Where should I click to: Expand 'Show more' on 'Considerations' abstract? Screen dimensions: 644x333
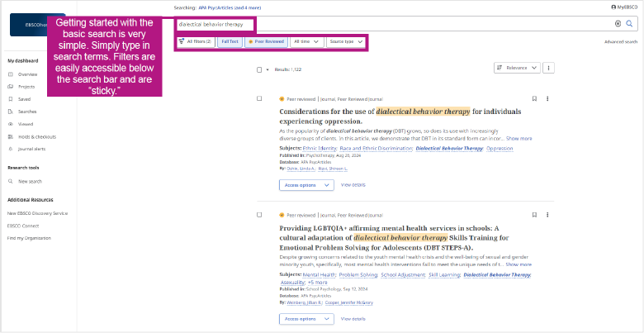[519, 139]
